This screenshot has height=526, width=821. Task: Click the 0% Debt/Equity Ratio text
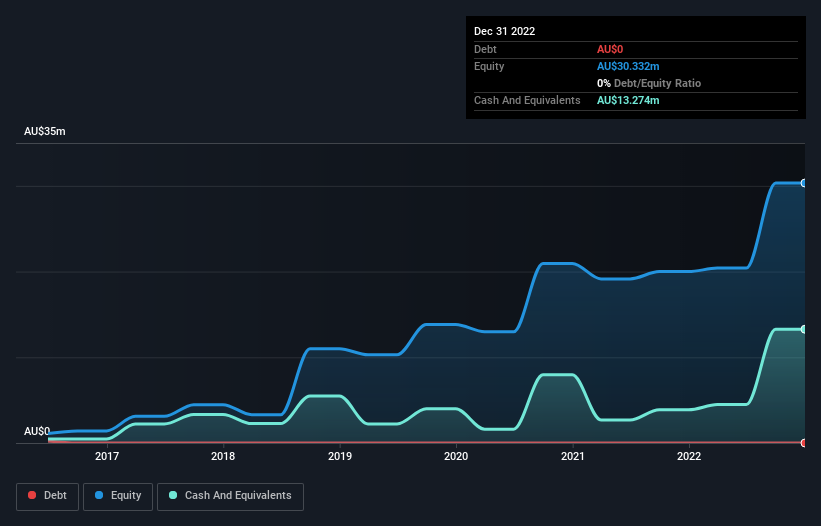point(649,83)
